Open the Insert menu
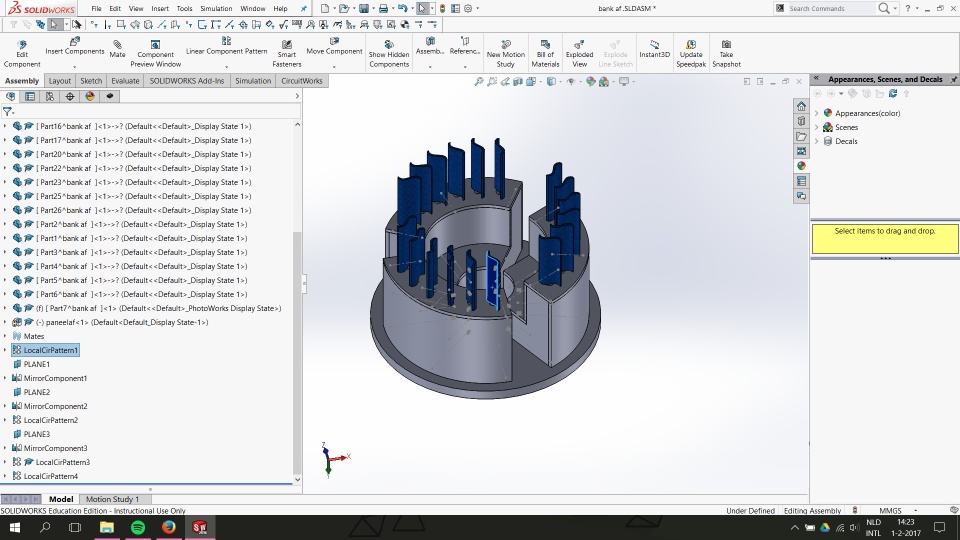Screen dimensions: 960x540 [160, 9]
